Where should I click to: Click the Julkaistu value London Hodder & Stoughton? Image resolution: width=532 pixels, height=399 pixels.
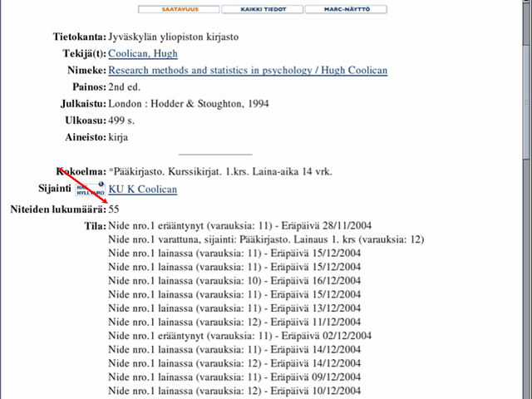(x=189, y=104)
